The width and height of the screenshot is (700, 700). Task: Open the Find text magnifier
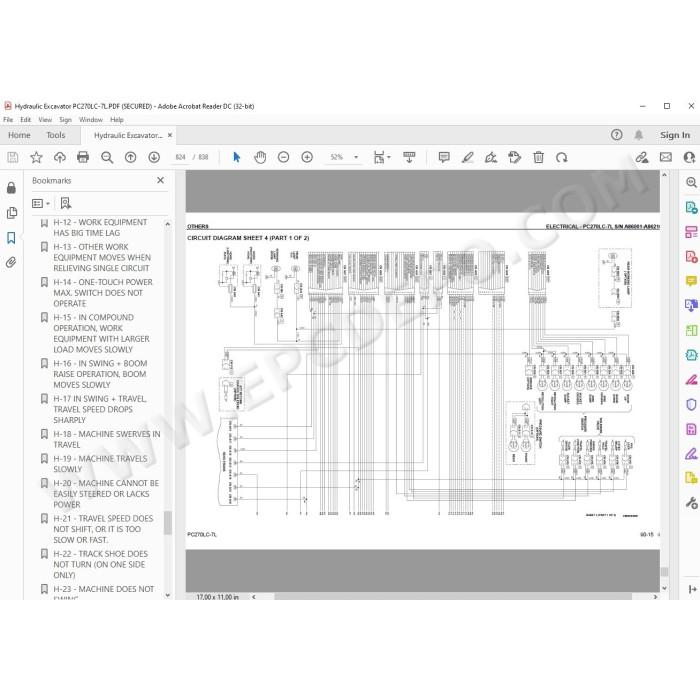107,157
